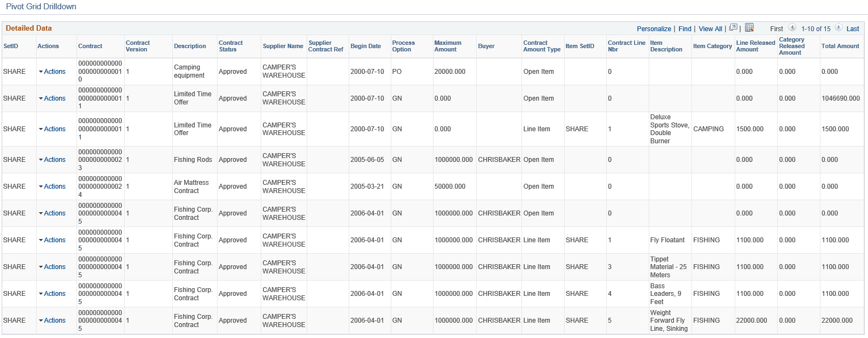Sort by Contract Version column header
The height and width of the screenshot is (338, 868).
coord(138,46)
